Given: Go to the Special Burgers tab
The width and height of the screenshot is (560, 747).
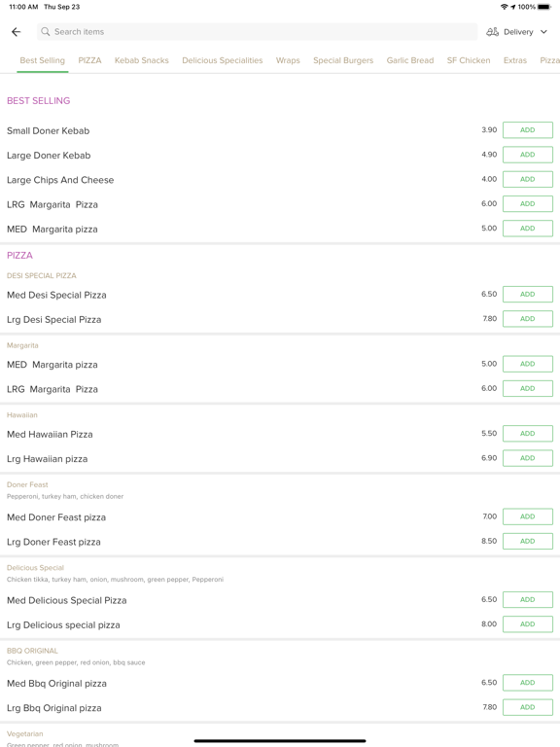Looking at the screenshot, I should 343,60.
